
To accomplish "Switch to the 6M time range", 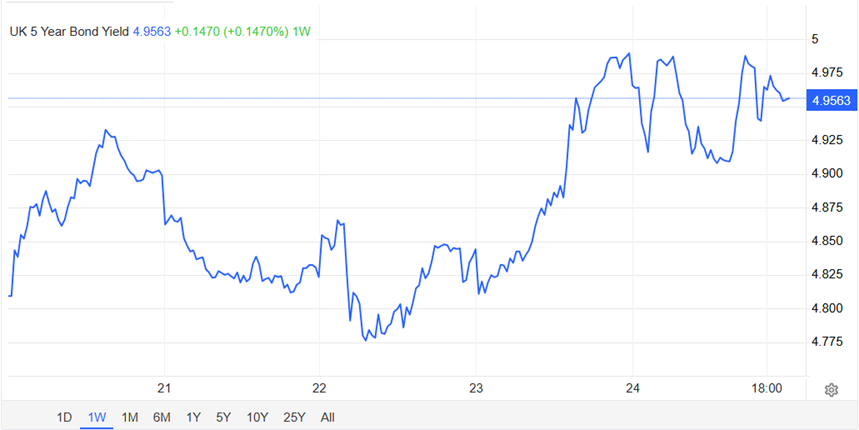I will [162, 417].
